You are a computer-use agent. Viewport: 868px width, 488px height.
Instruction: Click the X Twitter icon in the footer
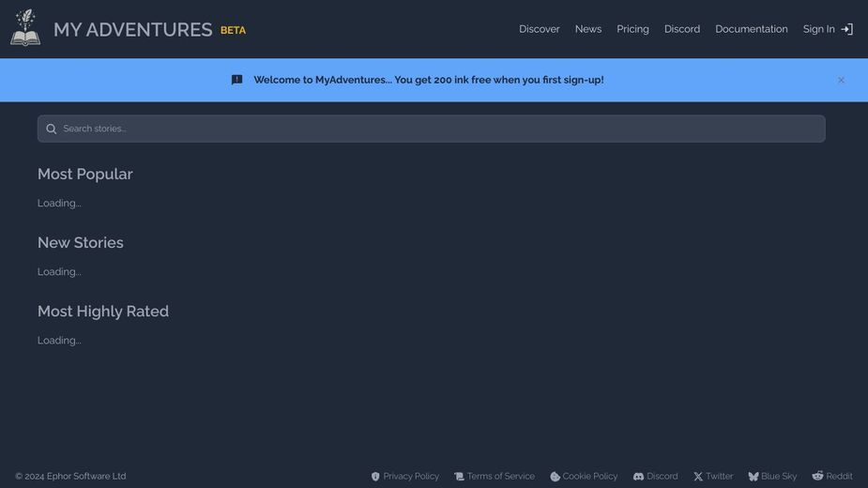tap(698, 477)
